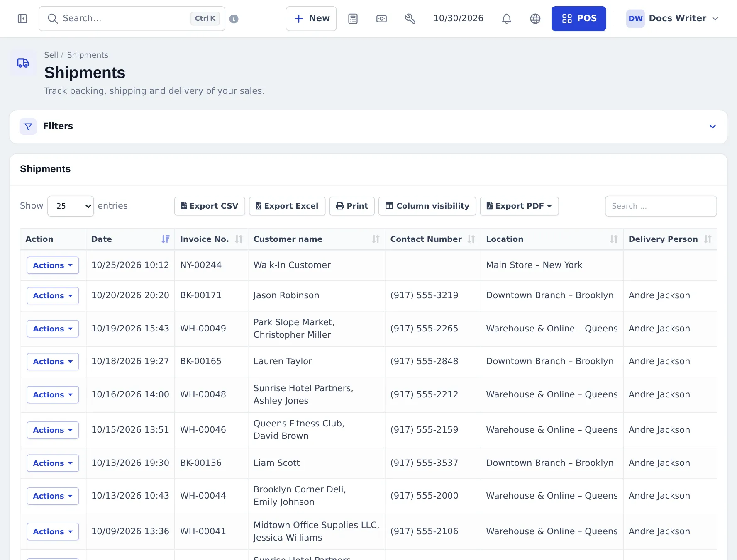Image resolution: width=737 pixels, height=560 pixels.
Task: Open the entries count dropdown showing 25
Action: point(71,206)
